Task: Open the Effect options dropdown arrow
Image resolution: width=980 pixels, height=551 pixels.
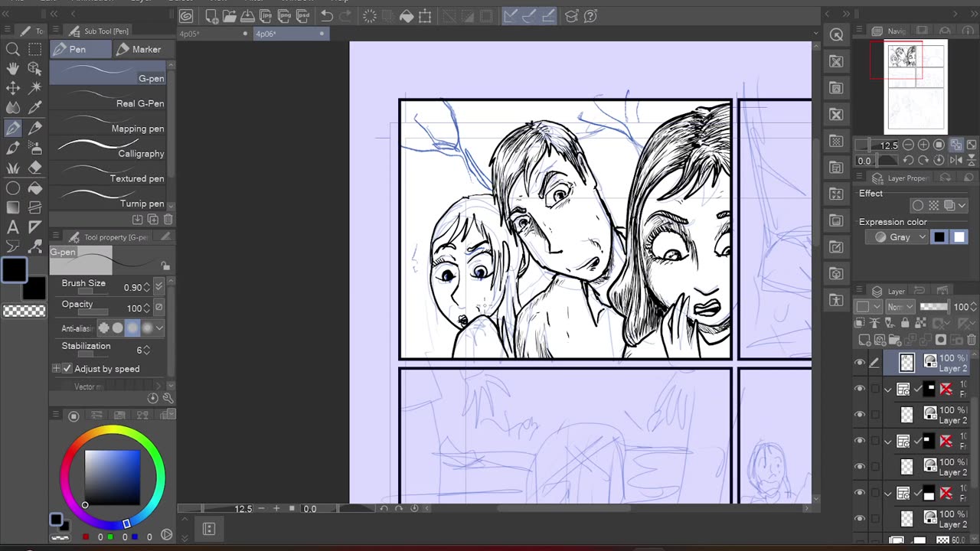Action: click(963, 205)
